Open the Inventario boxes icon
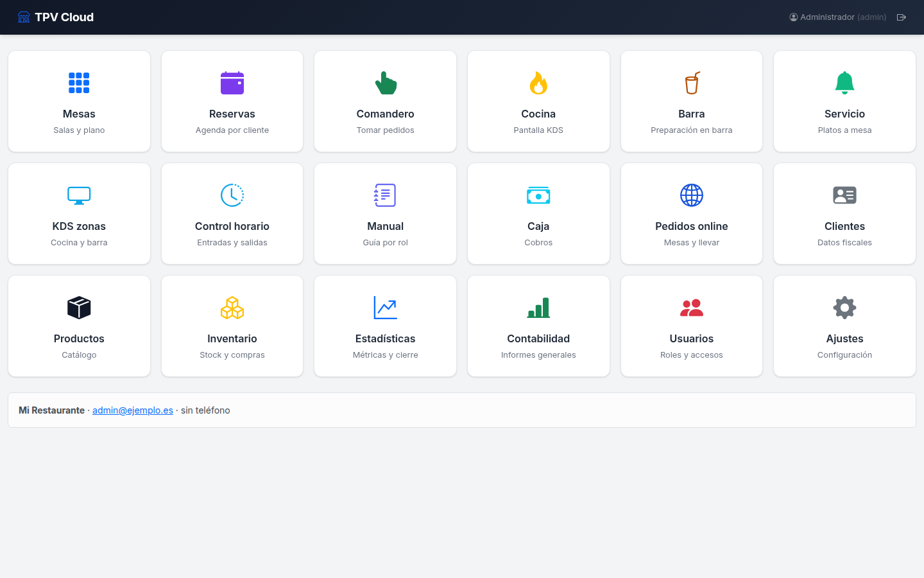 232,308
